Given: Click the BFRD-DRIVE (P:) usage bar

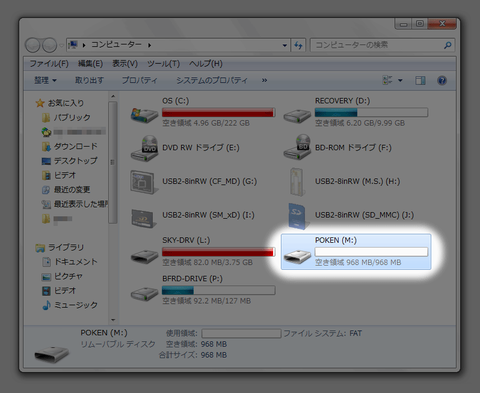Looking at the screenshot, I should tap(219, 290).
